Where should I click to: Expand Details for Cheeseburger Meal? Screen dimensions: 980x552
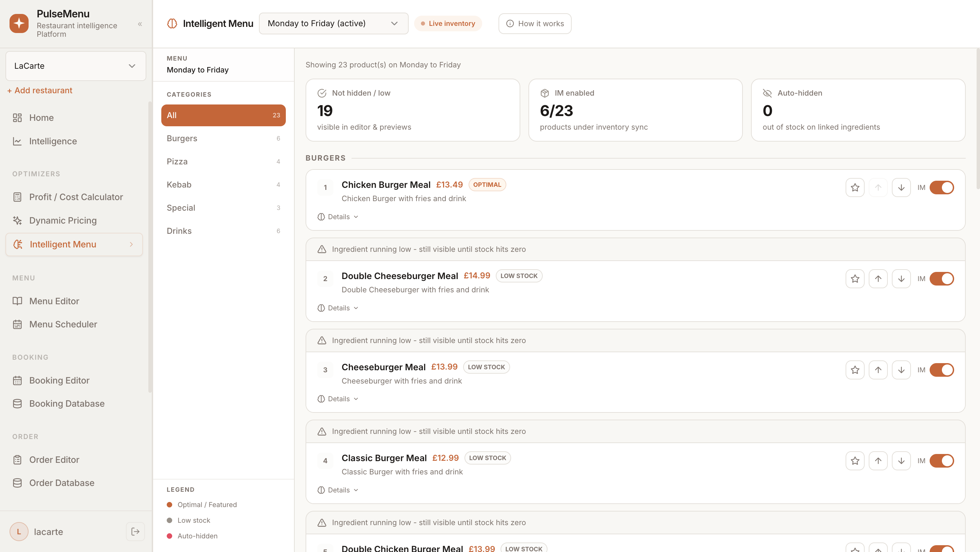(x=338, y=399)
